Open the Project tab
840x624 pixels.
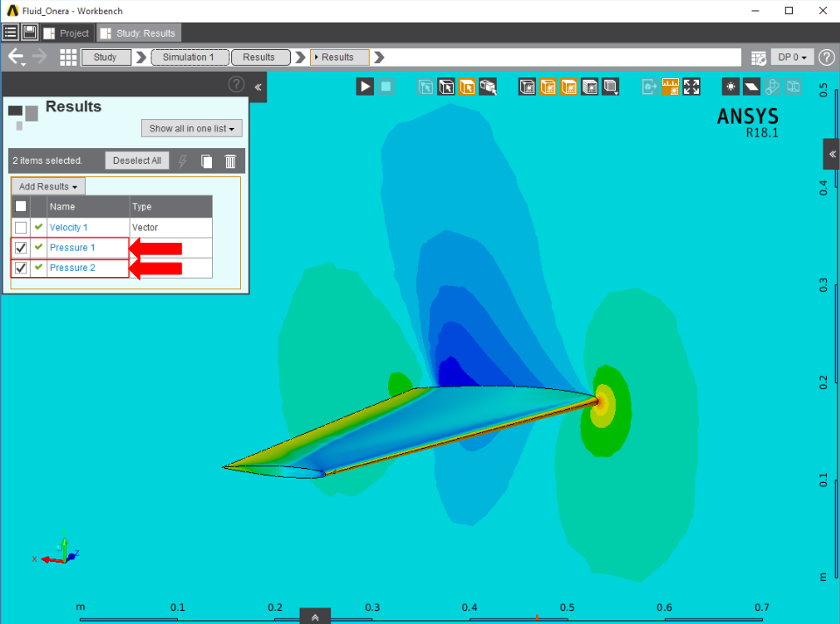click(66, 33)
